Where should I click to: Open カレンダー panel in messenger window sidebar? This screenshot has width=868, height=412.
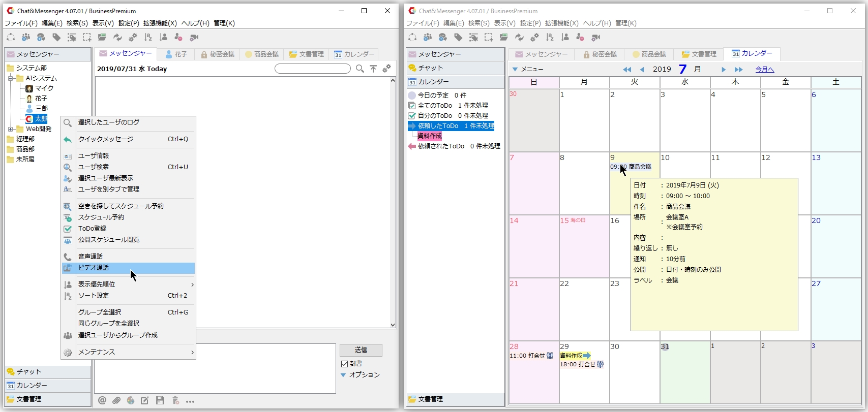tap(48, 386)
